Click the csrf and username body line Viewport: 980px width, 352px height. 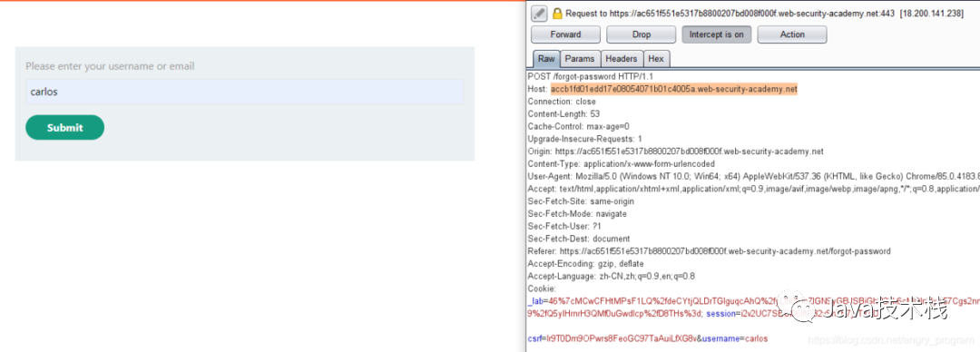[x=648, y=339]
